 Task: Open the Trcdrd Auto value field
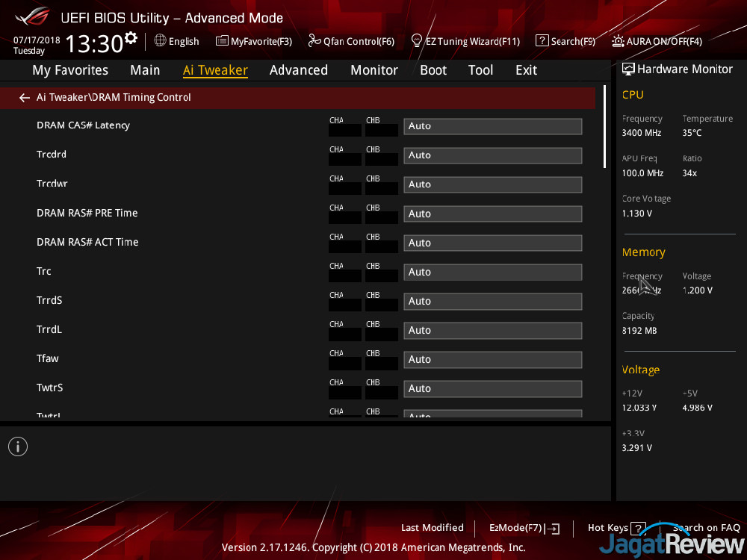(492, 155)
